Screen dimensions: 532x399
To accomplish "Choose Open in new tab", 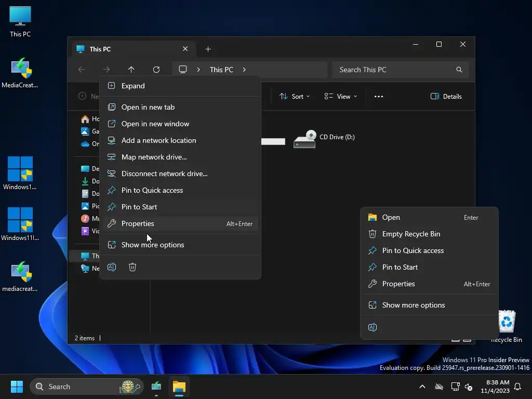I will [x=180, y=107].
